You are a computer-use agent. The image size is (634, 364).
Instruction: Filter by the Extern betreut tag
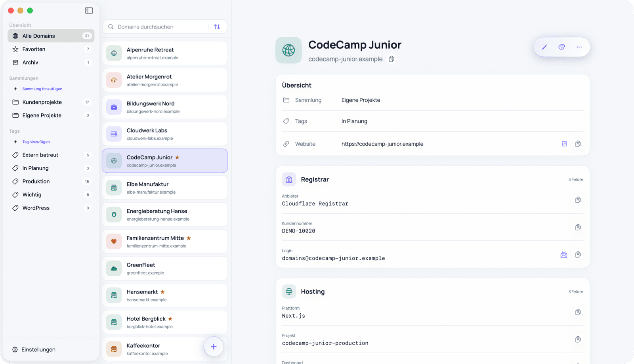pyautogui.click(x=51, y=155)
